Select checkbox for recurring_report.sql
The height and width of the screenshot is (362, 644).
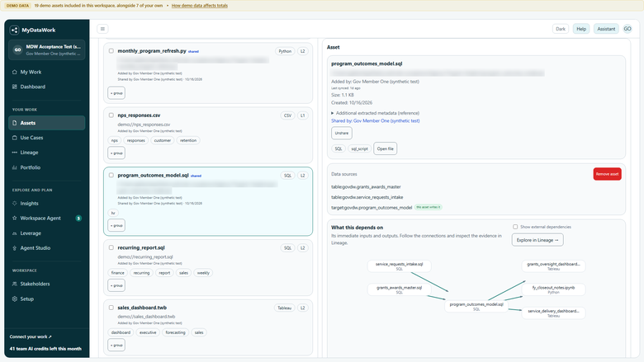[x=111, y=247]
